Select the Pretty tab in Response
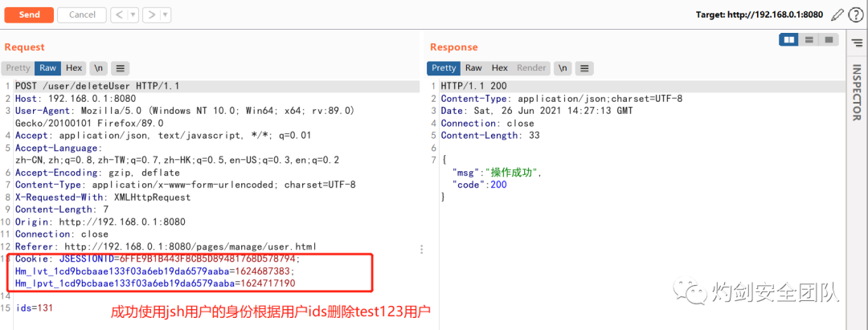This screenshot has height=330, width=868. [x=444, y=68]
